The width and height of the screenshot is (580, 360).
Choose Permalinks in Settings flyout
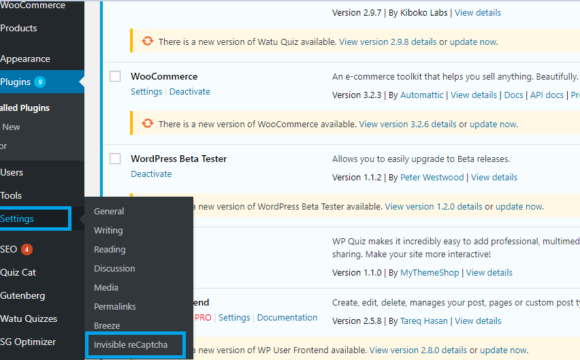click(x=115, y=307)
